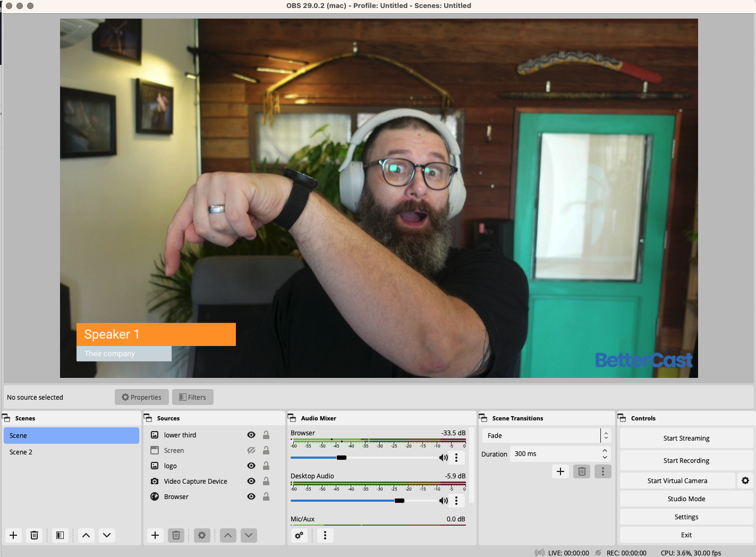Open Audio Mixer options via vertical dots
Screen dimensions: 756x557
click(325, 535)
